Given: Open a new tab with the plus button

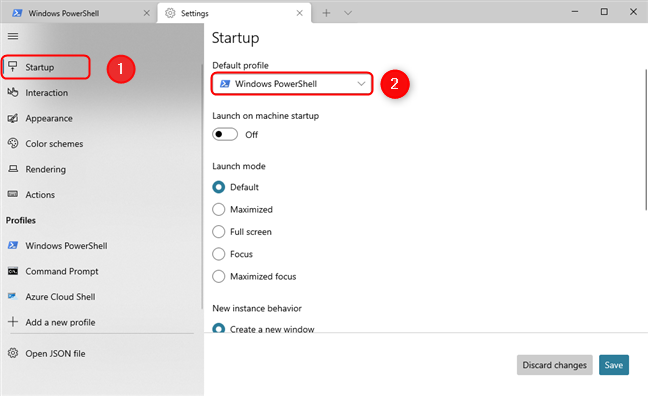Looking at the screenshot, I should (x=326, y=13).
